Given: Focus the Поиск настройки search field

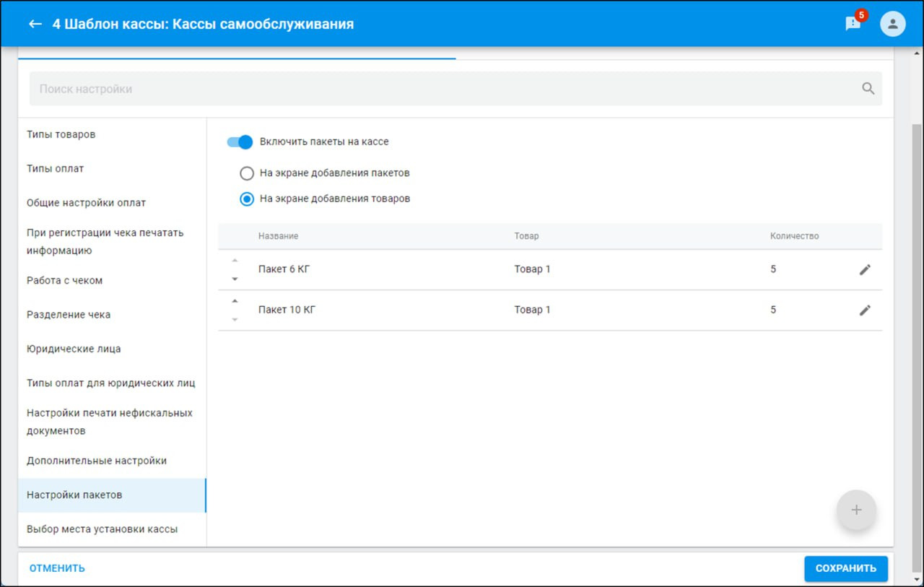Looking at the screenshot, I should pos(433,89).
